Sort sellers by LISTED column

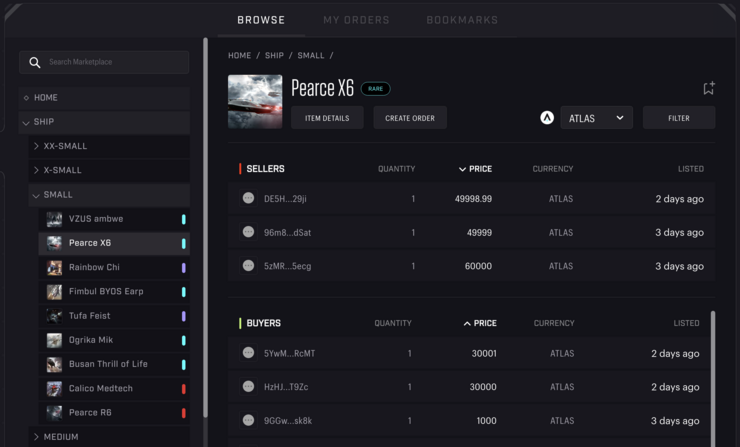[690, 169]
